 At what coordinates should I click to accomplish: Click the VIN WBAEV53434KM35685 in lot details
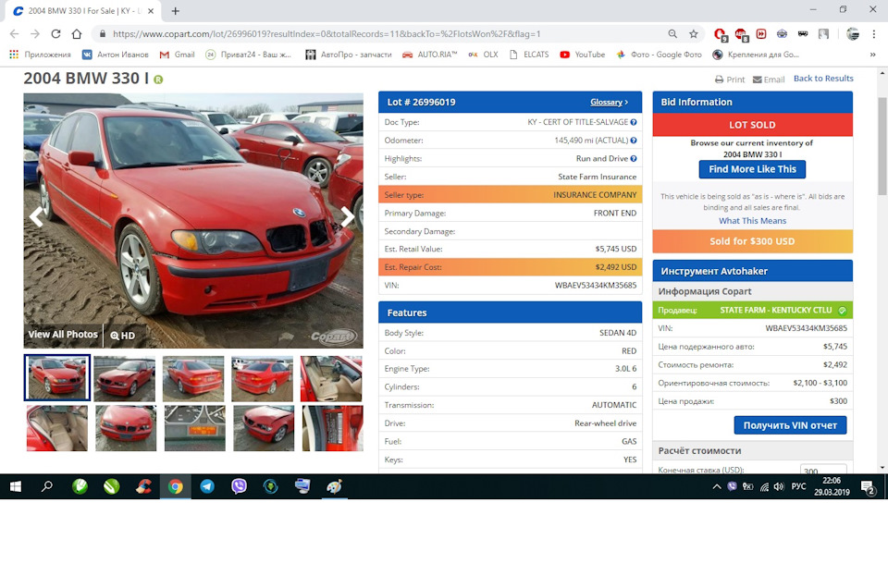tap(595, 286)
